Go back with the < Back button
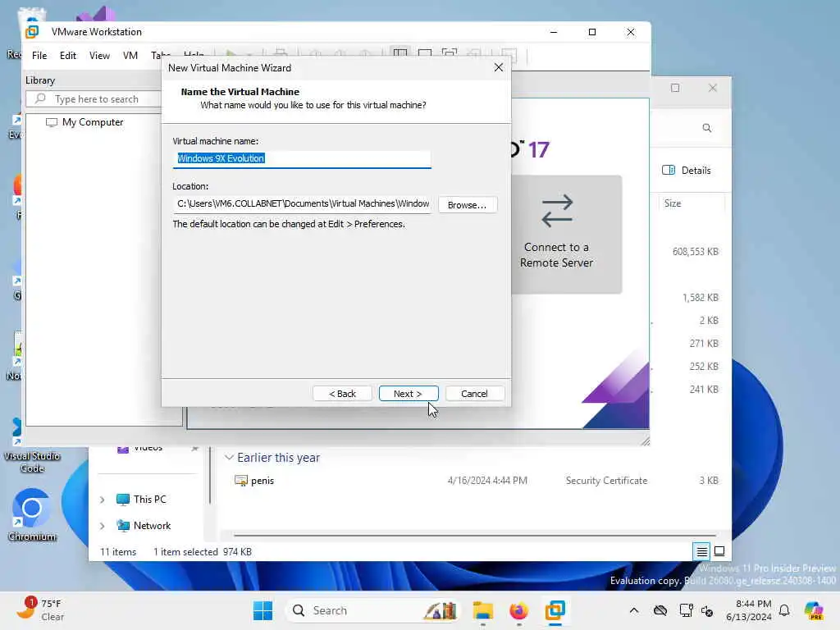Image resolution: width=840 pixels, height=630 pixels. point(342,394)
